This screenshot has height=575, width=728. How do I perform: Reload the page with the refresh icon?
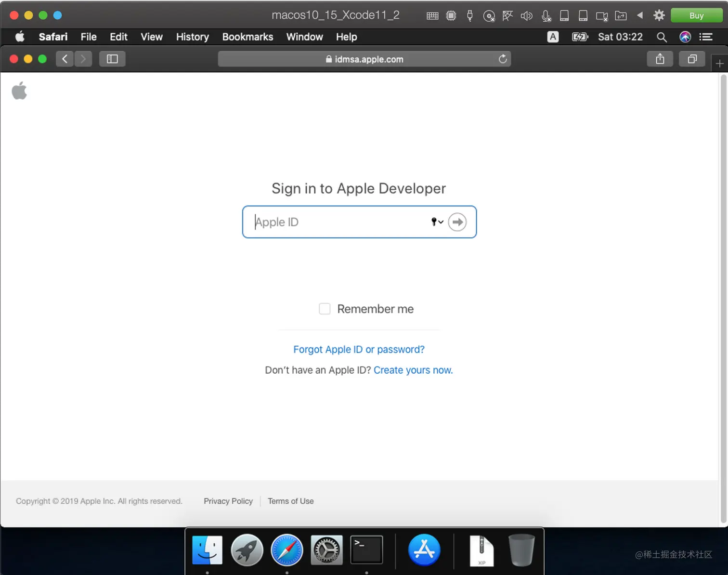tap(503, 59)
